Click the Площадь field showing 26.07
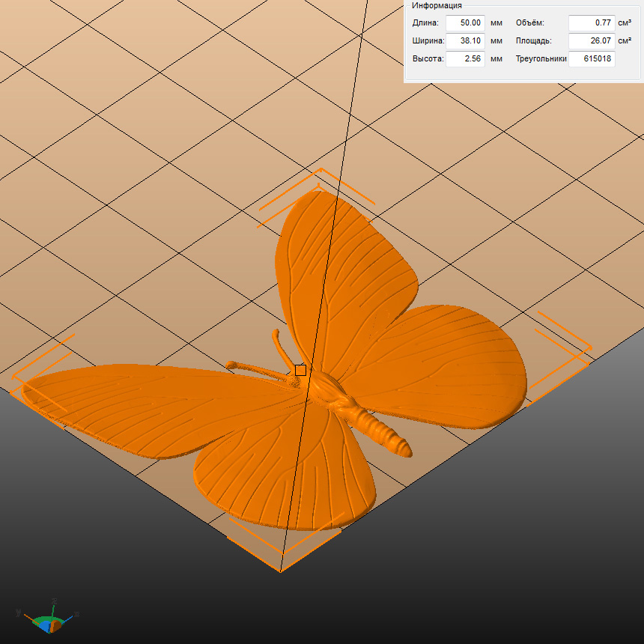This screenshot has height=644, width=644. [592, 41]
